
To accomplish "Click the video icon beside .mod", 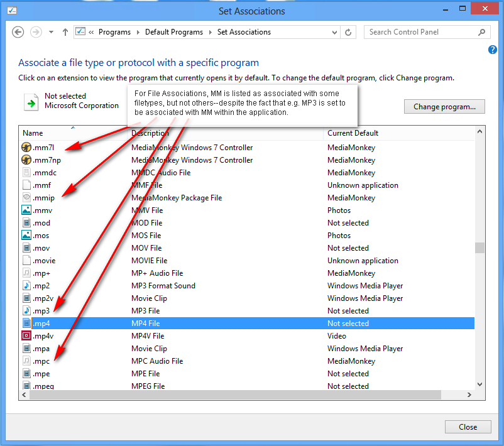I will (x=26, y=222).
